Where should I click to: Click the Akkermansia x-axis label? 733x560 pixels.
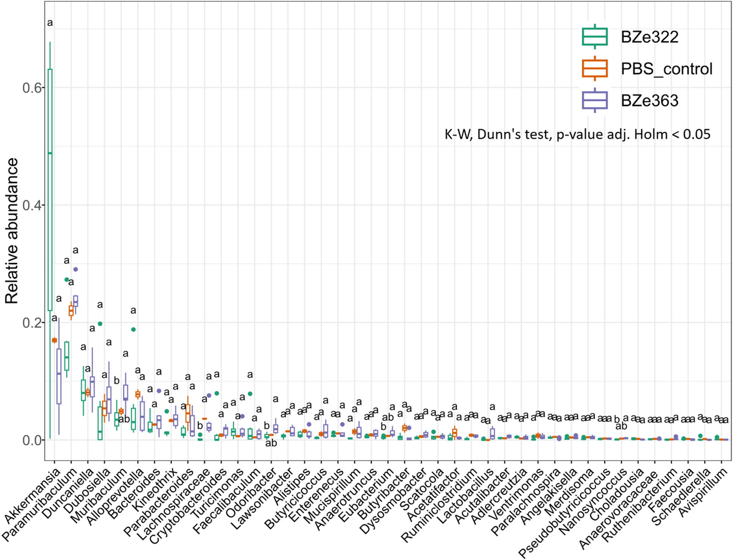point(33,496)
